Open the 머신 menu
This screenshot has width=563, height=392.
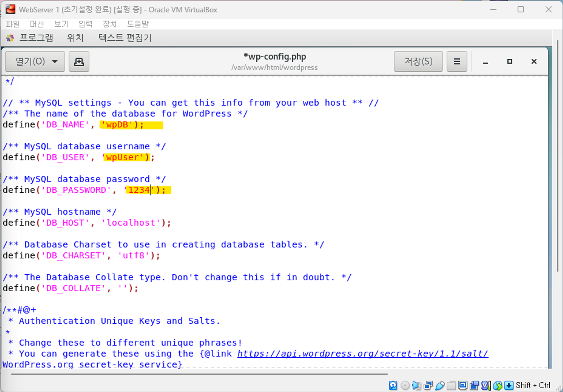[x=36, y=24]
